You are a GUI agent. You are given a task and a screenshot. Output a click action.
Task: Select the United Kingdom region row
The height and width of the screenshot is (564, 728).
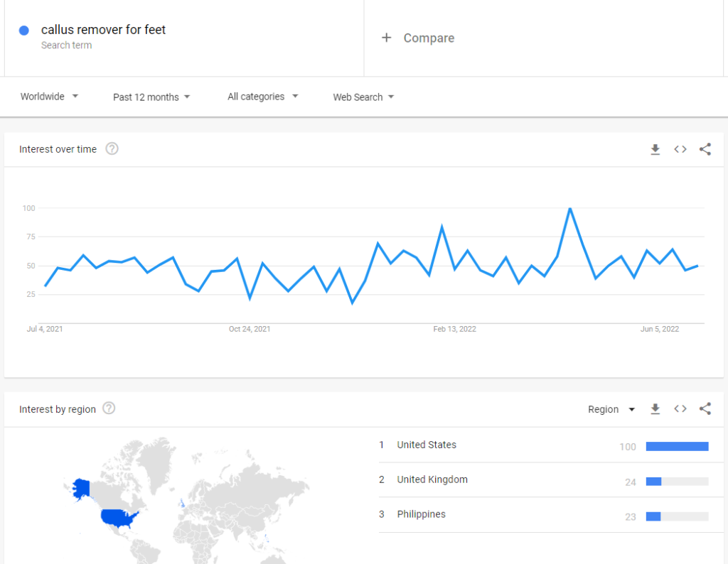pos(544,480)
